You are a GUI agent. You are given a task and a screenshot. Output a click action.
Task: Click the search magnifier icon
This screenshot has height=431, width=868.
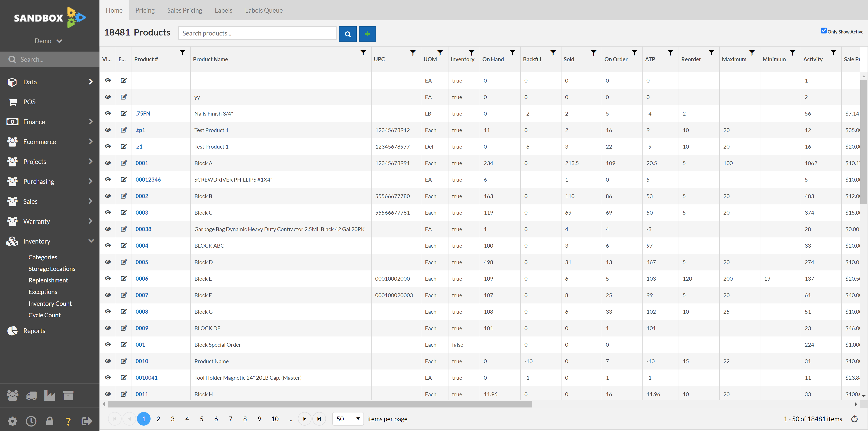pos(348,34)
